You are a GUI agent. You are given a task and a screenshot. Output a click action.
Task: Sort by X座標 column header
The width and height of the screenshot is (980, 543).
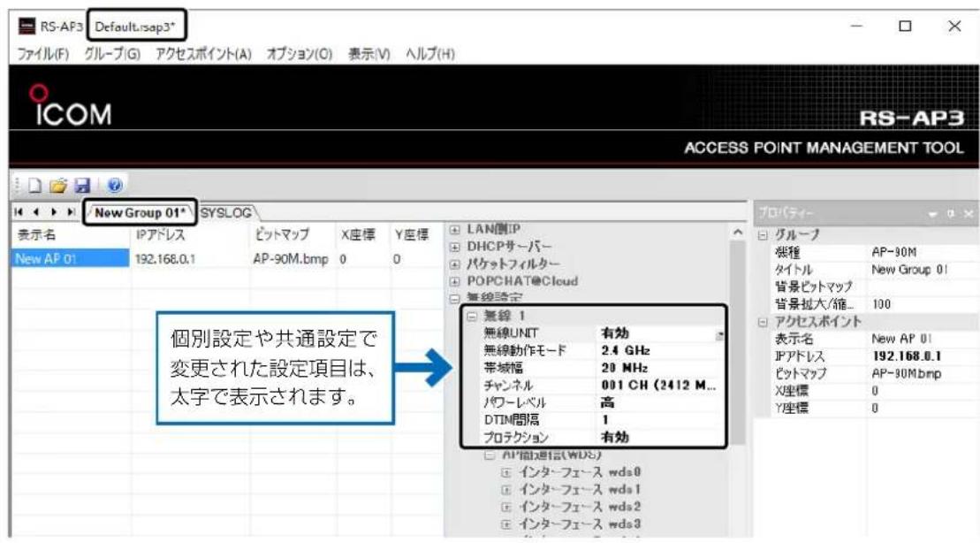pos(358,235)
